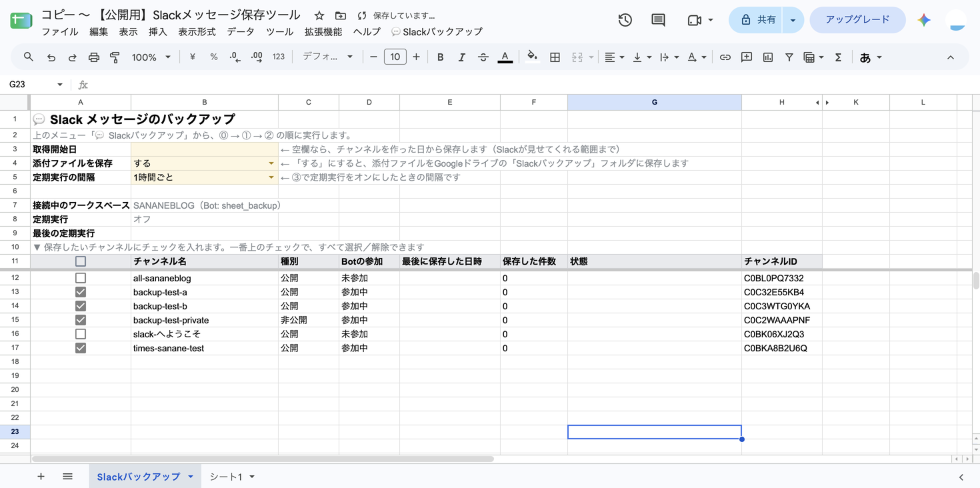Open the font family dropdown
The height and width of the screenshot is (488, 980).
point(327,57)
